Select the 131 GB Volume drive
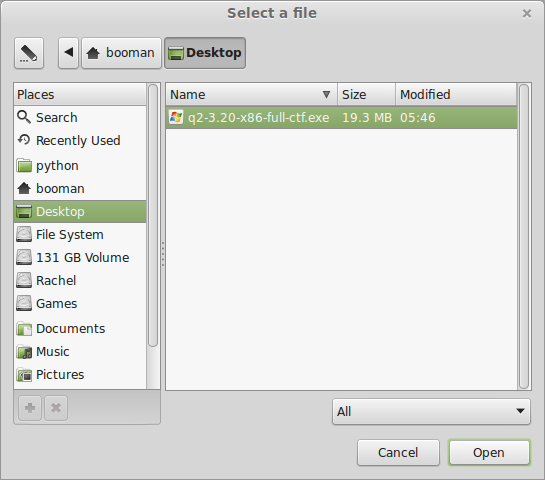Viewport: 545px width, 480px height. point(80,258)
